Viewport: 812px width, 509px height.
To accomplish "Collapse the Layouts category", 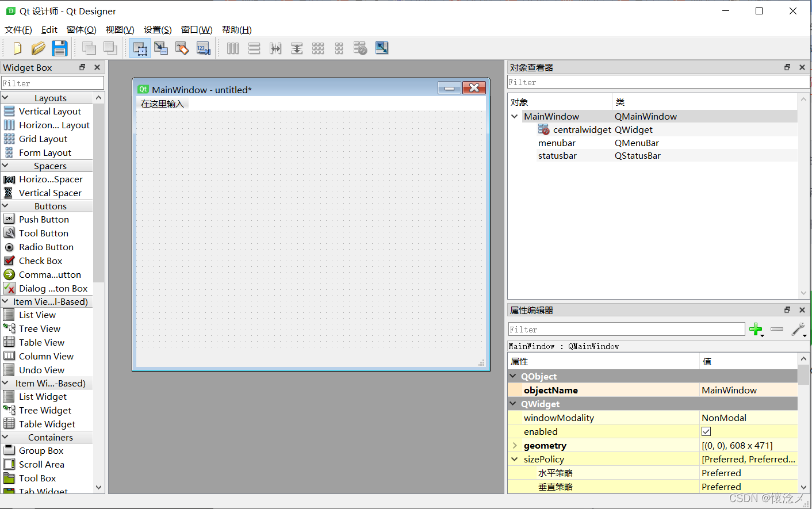I will [5, 98].
